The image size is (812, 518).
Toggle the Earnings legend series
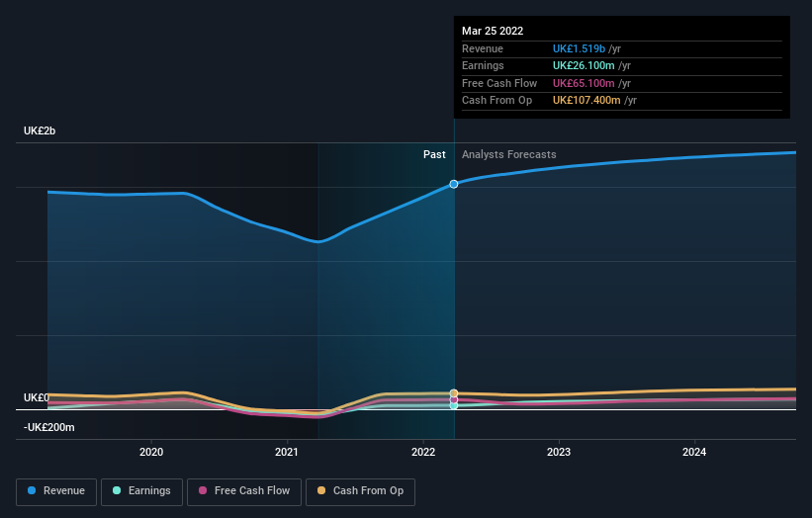click(x=141, y=491)
